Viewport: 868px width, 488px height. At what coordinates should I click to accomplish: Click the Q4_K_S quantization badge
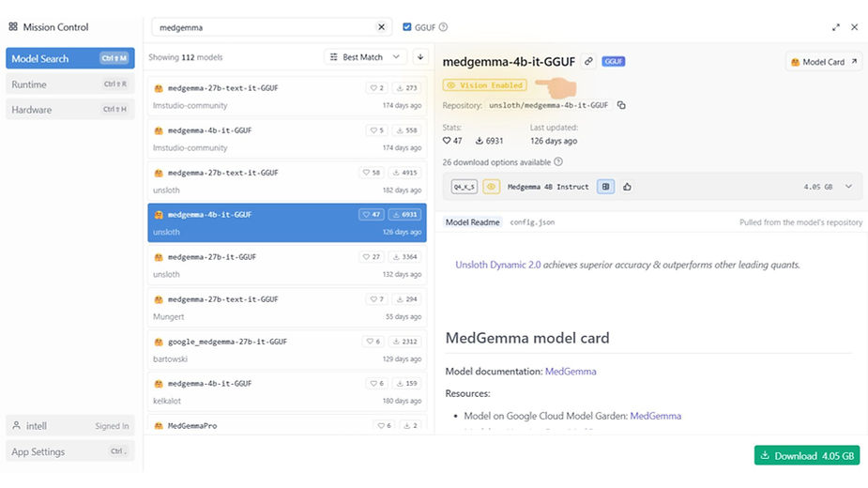[464, 187]
